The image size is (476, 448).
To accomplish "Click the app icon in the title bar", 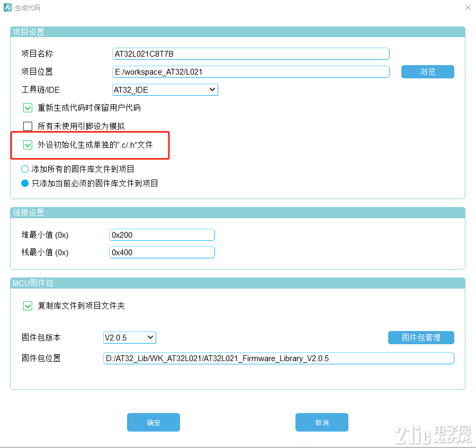I will (x=8, y=7).
